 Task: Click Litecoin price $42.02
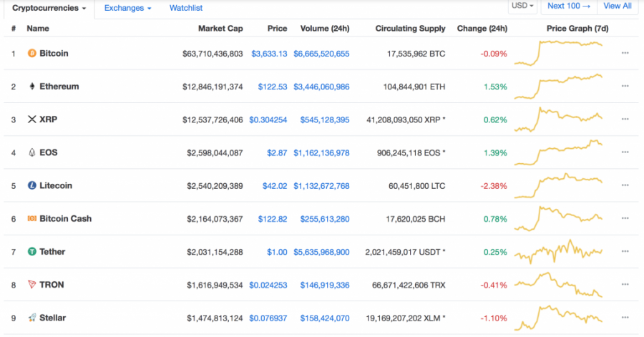[x=275, y=186]
